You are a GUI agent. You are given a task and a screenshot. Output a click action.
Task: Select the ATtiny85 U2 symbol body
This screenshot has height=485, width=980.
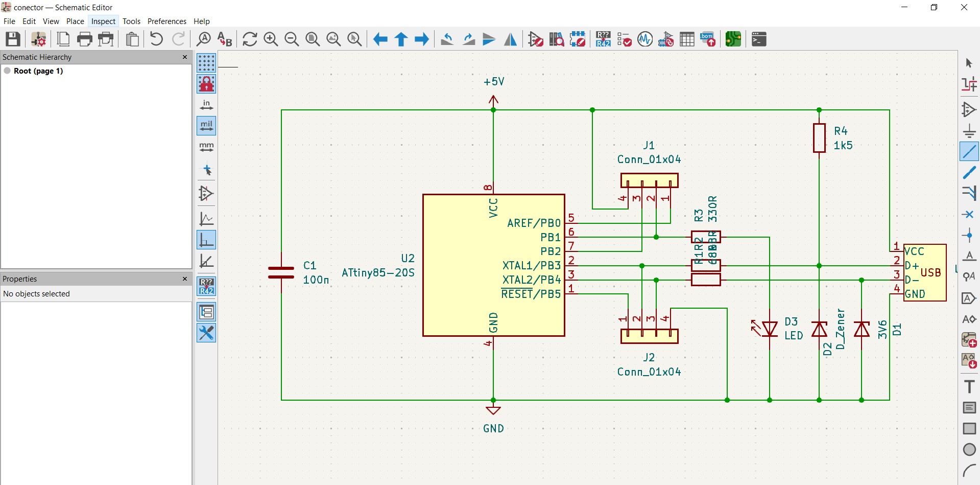point(493,265)
